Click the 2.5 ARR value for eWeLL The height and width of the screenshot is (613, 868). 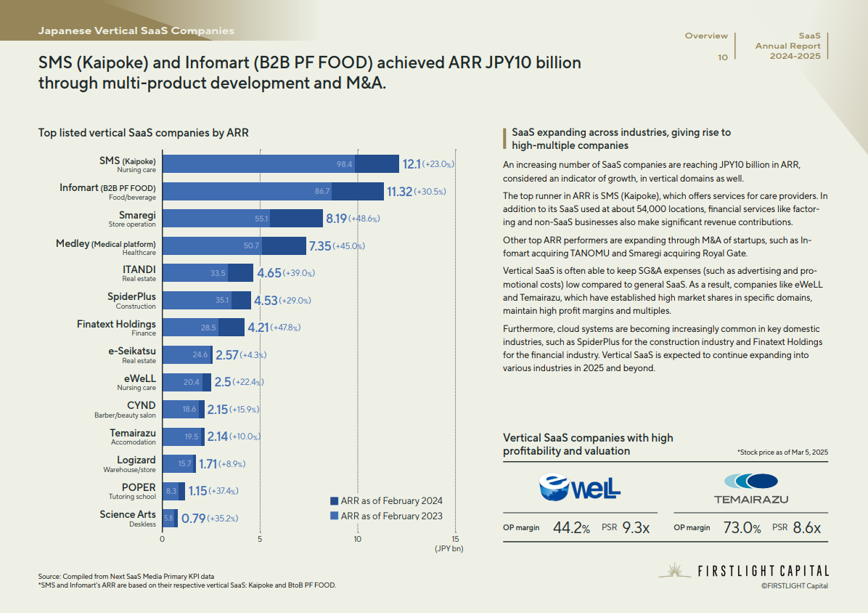point(223,382)
